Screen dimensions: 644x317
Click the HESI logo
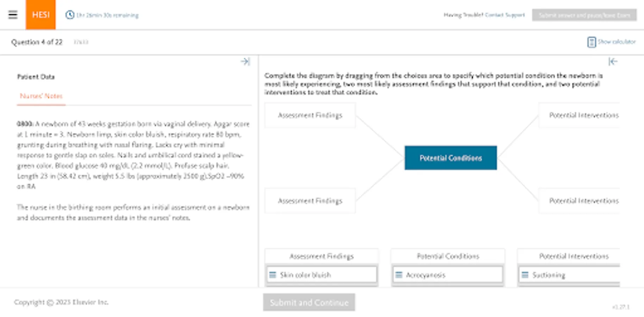(40, 15)
